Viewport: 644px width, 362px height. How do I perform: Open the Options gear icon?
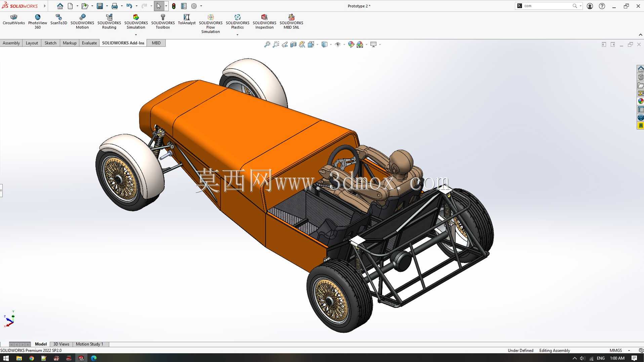pos(194,6)
